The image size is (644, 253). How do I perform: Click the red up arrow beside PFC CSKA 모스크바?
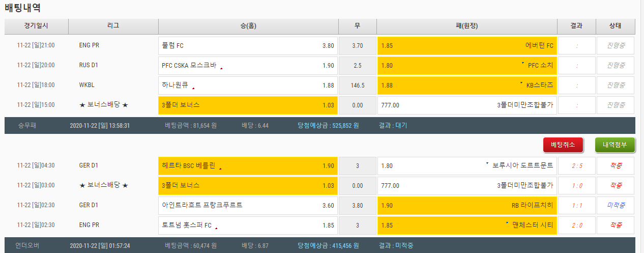click(x=221, y=68)
